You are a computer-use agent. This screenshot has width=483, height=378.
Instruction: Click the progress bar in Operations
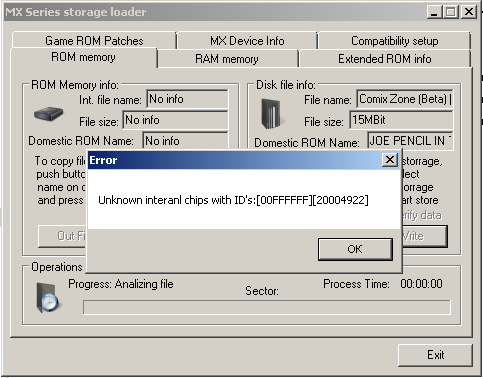[x=267, y=307]
